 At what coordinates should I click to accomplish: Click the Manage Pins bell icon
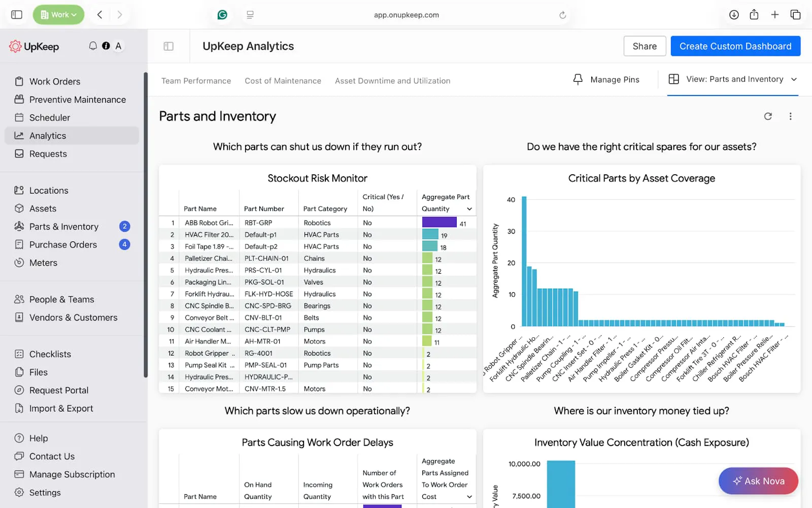click(578, 79)
